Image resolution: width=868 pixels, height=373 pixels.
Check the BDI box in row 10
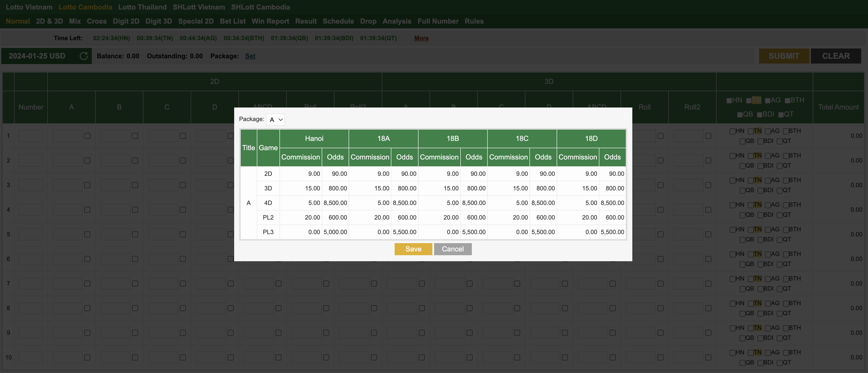click(761, 363)
